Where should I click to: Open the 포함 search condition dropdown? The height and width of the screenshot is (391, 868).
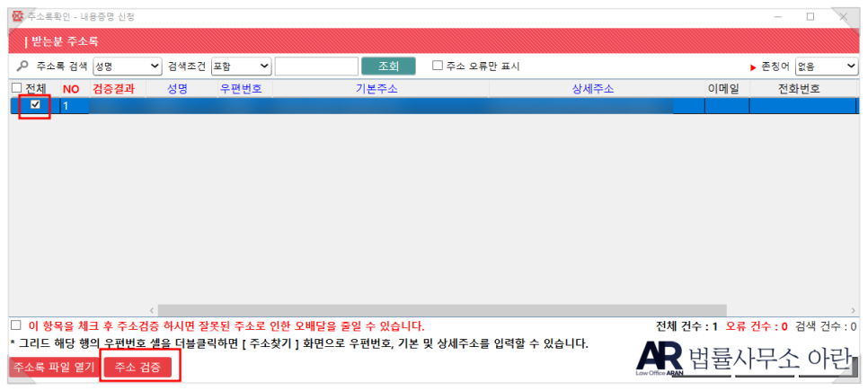tap(241, 67)
